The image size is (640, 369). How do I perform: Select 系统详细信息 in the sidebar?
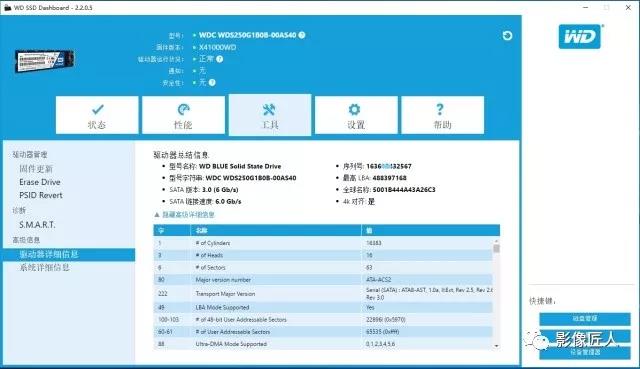pos(44,267)
